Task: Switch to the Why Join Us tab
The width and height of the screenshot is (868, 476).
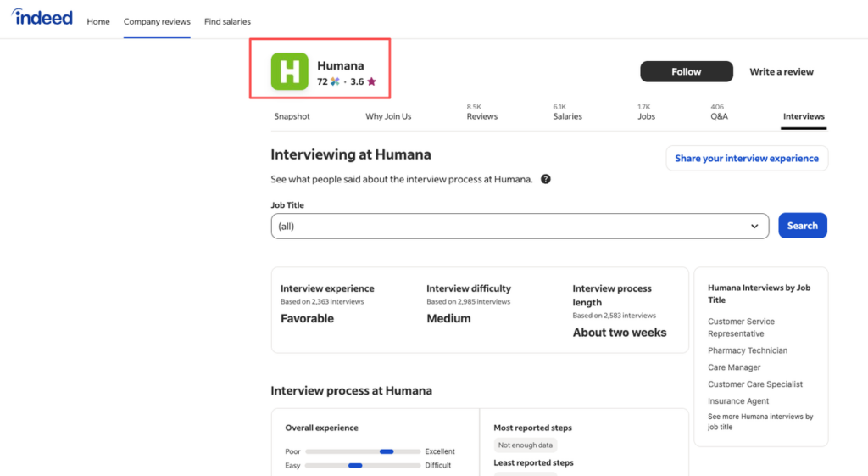Action: 388,116
